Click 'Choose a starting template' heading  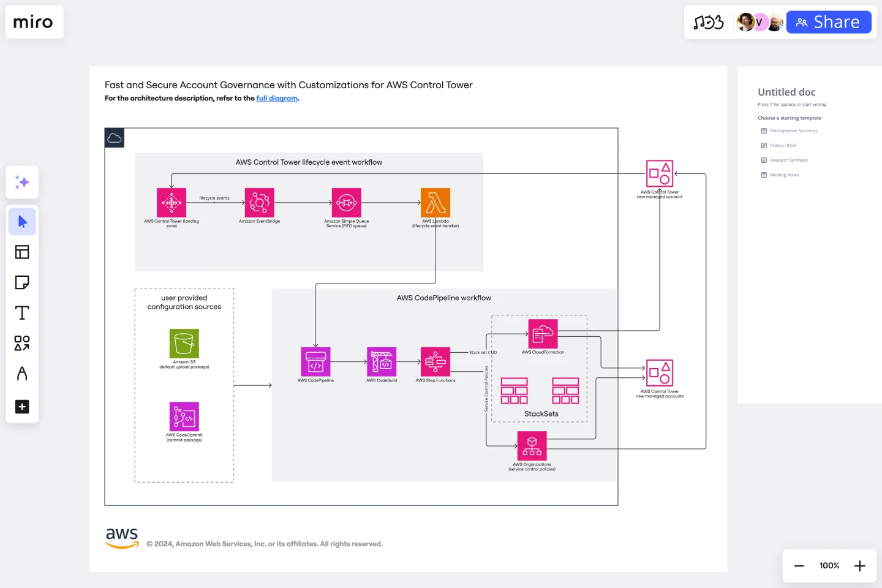(790, 118)
